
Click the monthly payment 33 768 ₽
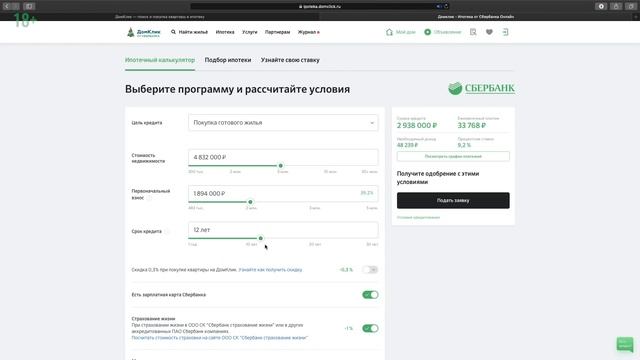point(471,126)
